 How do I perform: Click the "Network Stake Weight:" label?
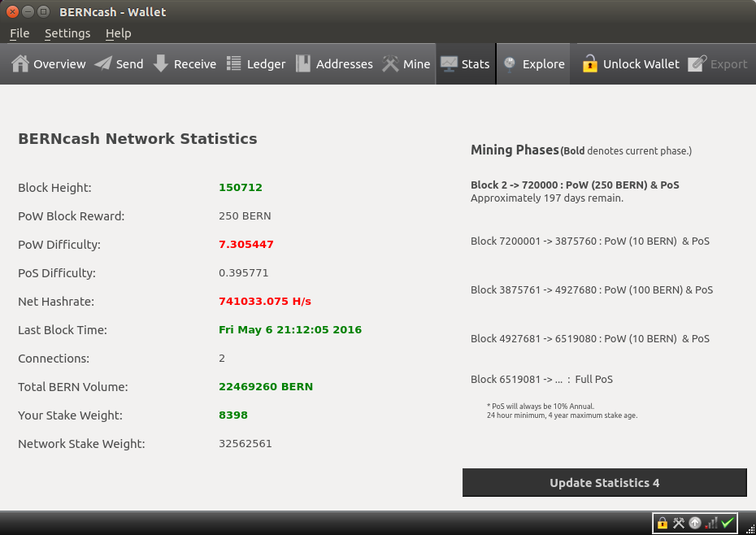(x=81, y=444)
